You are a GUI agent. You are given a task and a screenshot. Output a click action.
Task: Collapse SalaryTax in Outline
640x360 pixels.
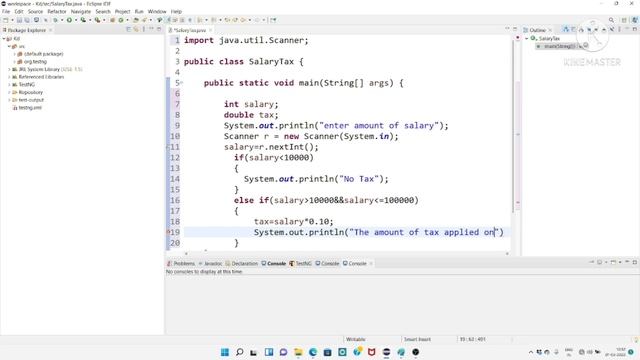pyautogui.click(x=527, y=38)
